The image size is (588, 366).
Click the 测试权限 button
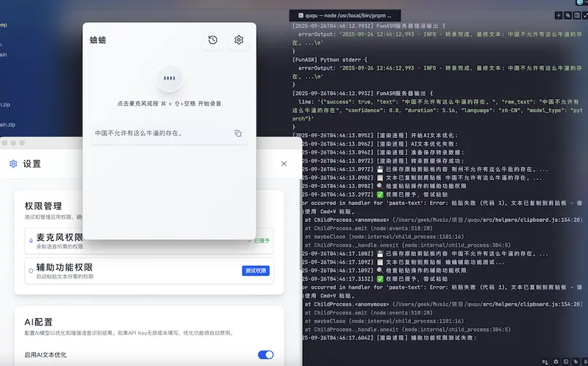[256, 270]
